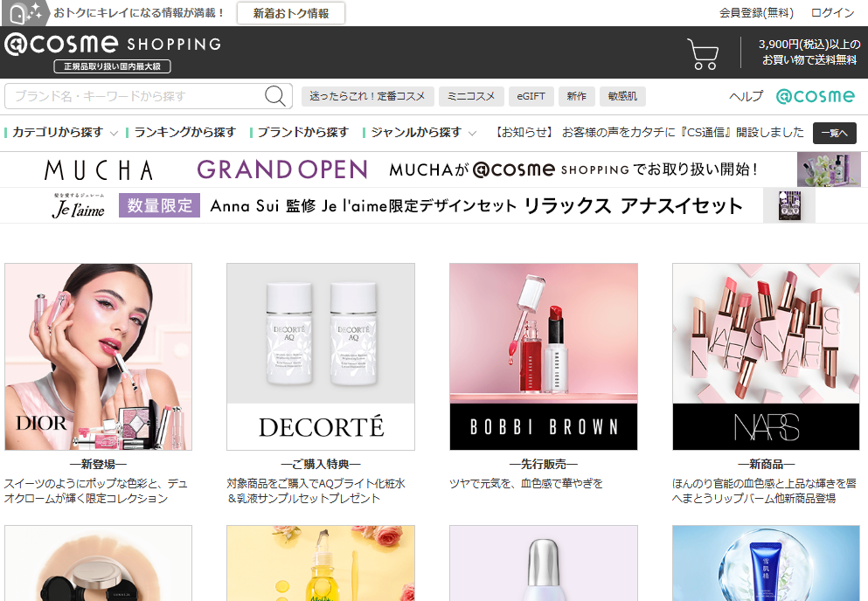Screen dimensions: 868x601
Task: Open the NARS new product thumbnail
Action: 766,356
